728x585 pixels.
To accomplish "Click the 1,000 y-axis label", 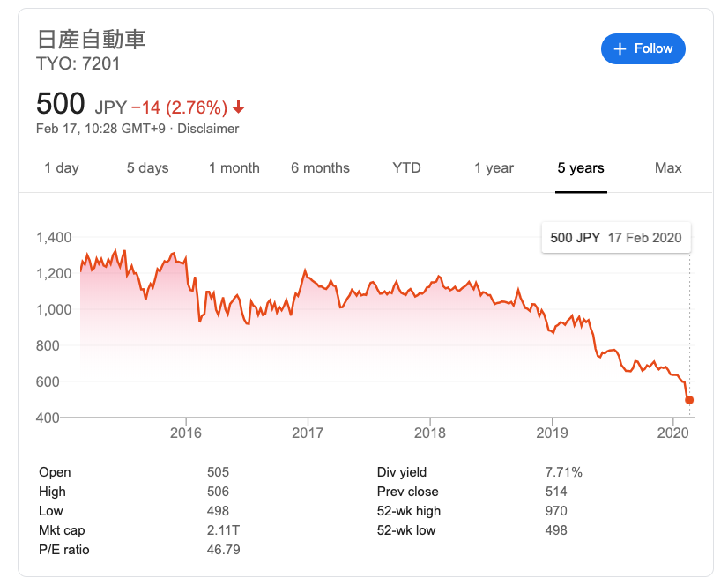I will [54, 309].
